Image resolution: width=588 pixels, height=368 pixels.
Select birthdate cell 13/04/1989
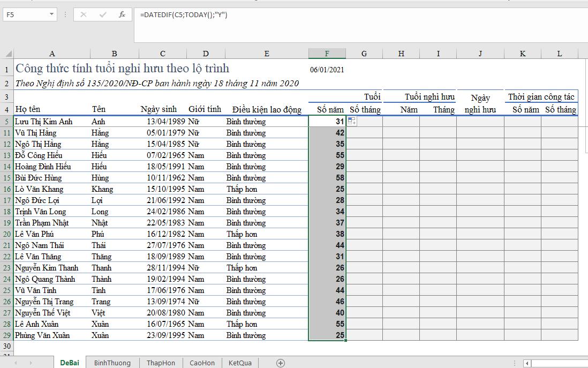(x=162, y=122)
